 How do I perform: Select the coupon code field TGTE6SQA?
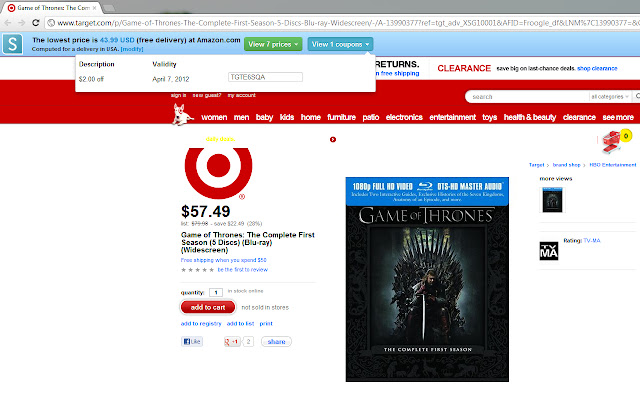click(x=265, y=77)
